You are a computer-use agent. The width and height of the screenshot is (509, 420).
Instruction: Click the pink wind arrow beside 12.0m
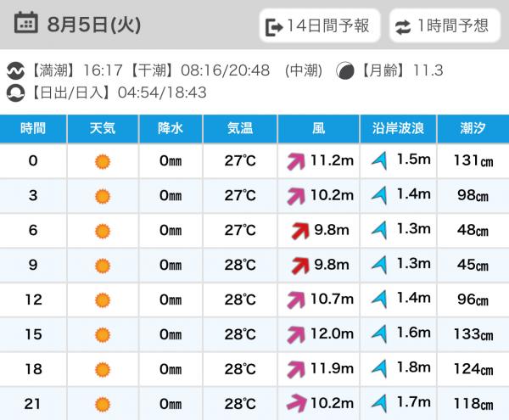pyautogui.click(x=296, y=334)
